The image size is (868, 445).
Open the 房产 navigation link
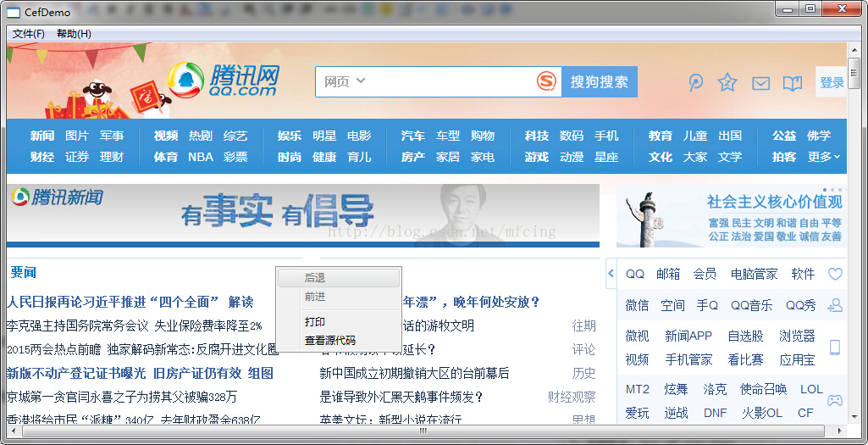tap(413, 157)
